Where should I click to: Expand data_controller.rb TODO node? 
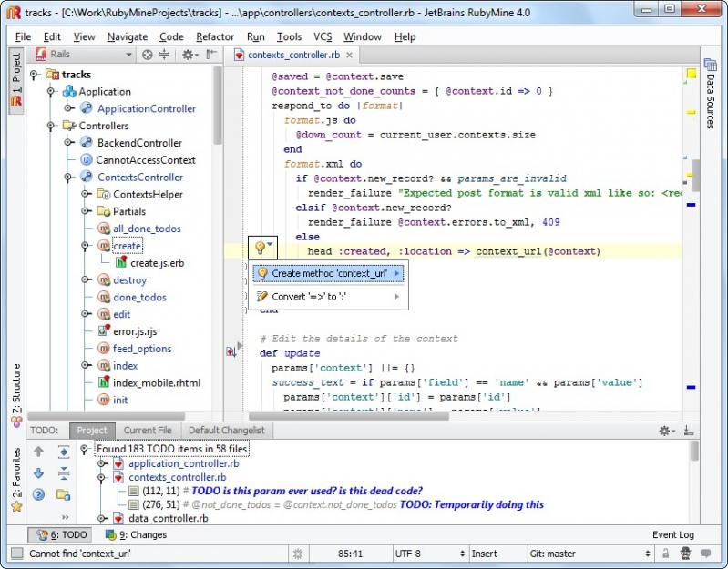[x=102, y=518]
